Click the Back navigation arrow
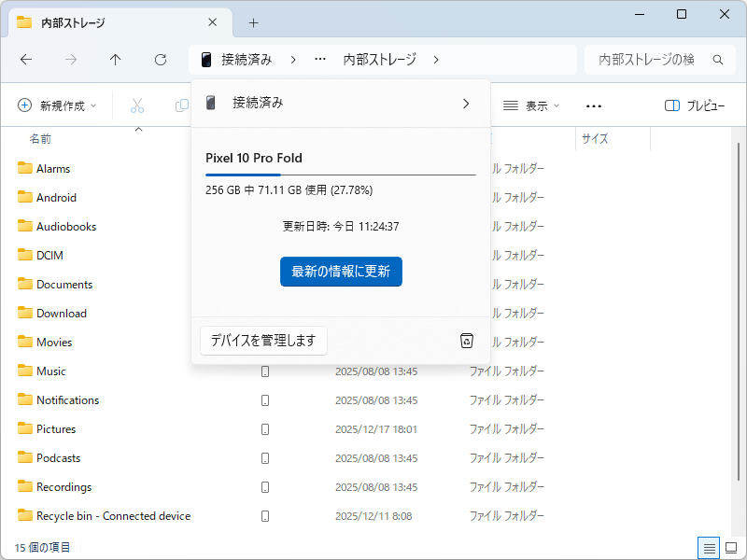747x560 pixels. (26, 59)
